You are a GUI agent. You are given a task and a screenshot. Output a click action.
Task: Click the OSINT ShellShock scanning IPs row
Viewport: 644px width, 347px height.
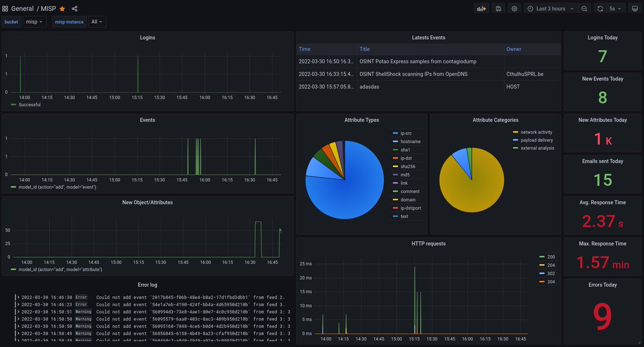[428, 74]
